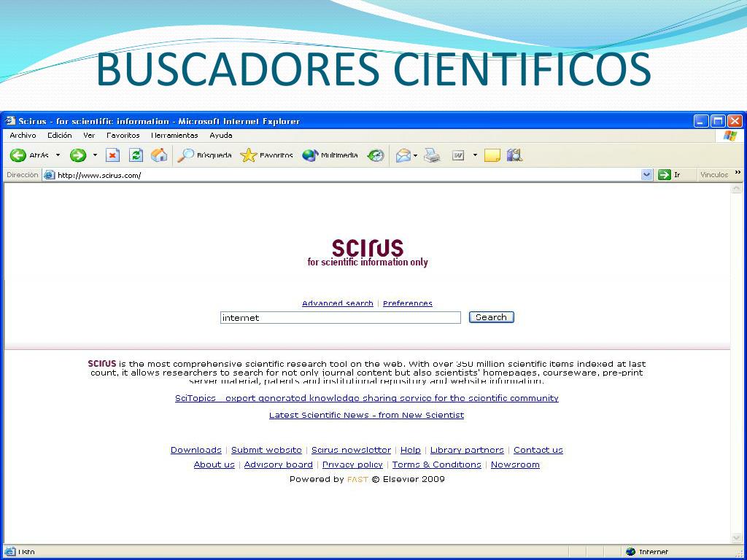Open the Edición menu
Image resolution: width=747 pixels, height=560 pixels.
pos(60,135)
